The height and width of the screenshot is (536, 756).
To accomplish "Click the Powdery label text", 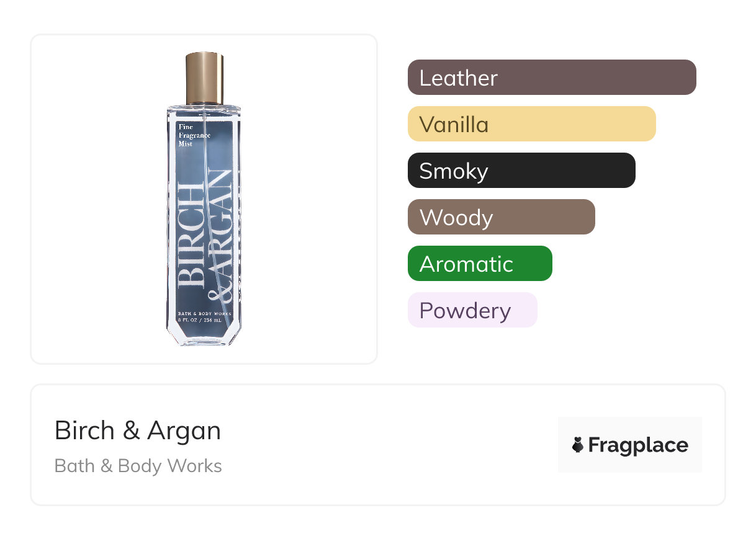I will 465,311.
